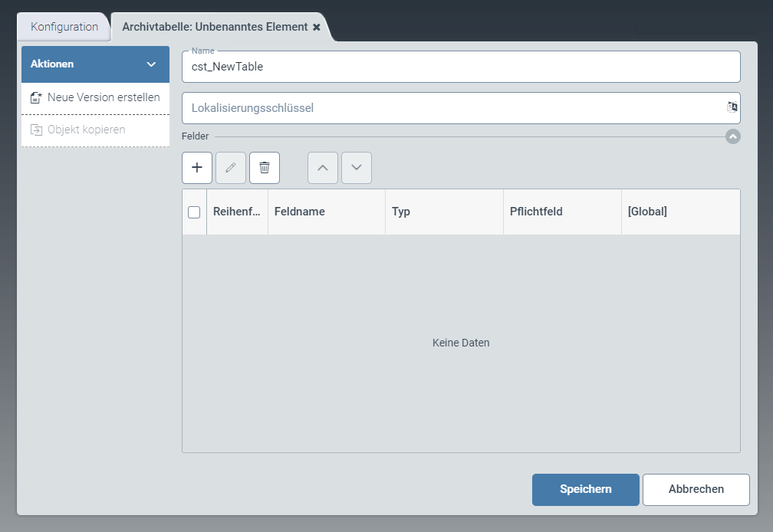Close the Archivtabelle tab

point(317,27)
